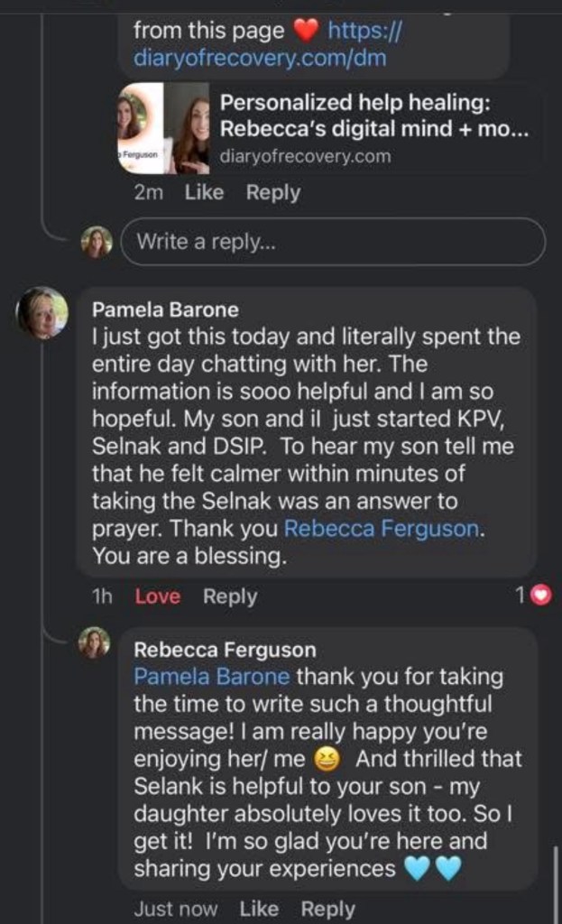Like Rebecca Ferguson's latest reply
The width and height of the screenshot is (562, 924).
pos(259,909)
